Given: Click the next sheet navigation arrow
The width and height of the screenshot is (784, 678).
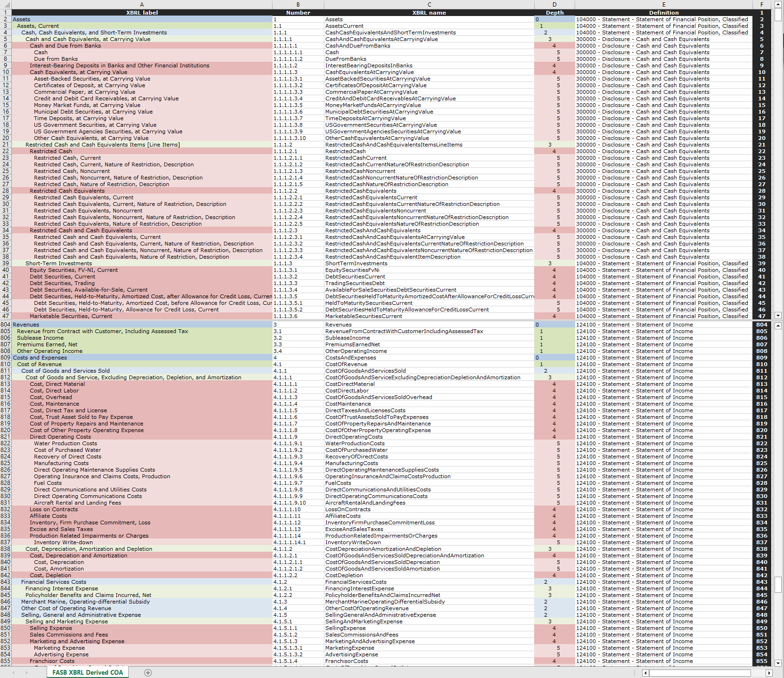Looking at the screenshot, I should click(26, 673).
